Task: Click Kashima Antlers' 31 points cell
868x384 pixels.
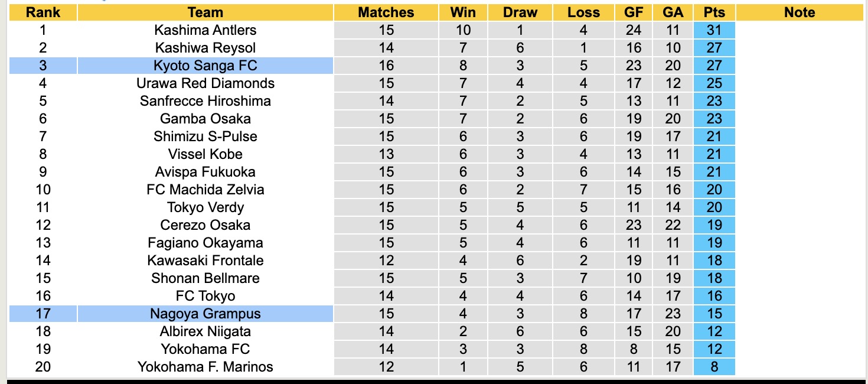Action: coord(714,30)
